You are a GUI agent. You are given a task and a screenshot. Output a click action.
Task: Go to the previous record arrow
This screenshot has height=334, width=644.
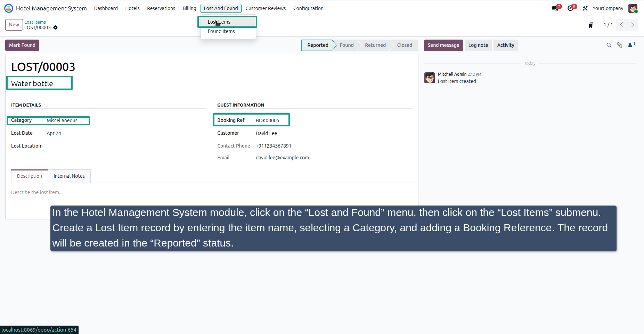[x=621, y=25]
